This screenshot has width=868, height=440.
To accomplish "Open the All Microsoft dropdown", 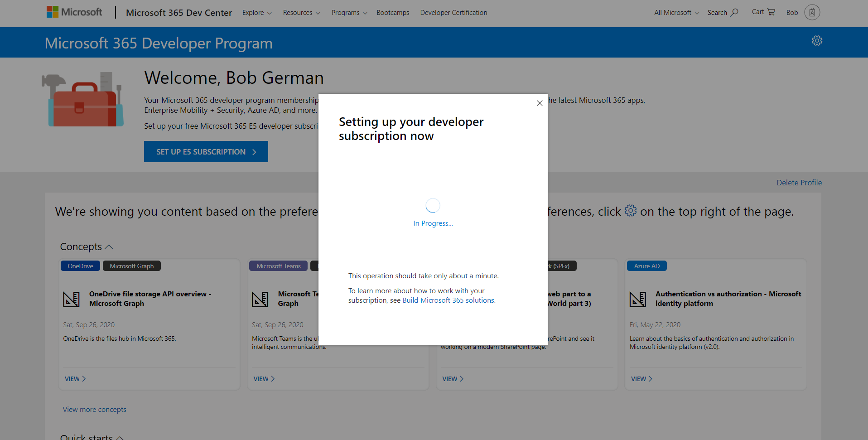I will tap(676, 13).
